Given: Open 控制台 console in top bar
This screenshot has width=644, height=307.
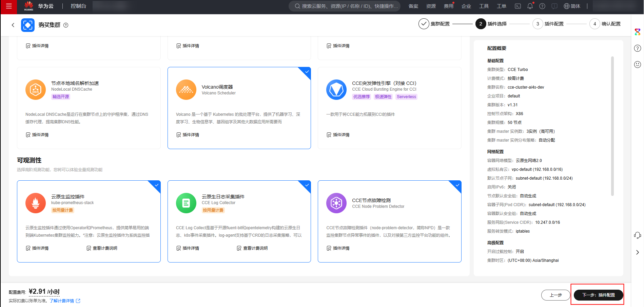Looking at the screenshot, I should [x=78, y=6].
